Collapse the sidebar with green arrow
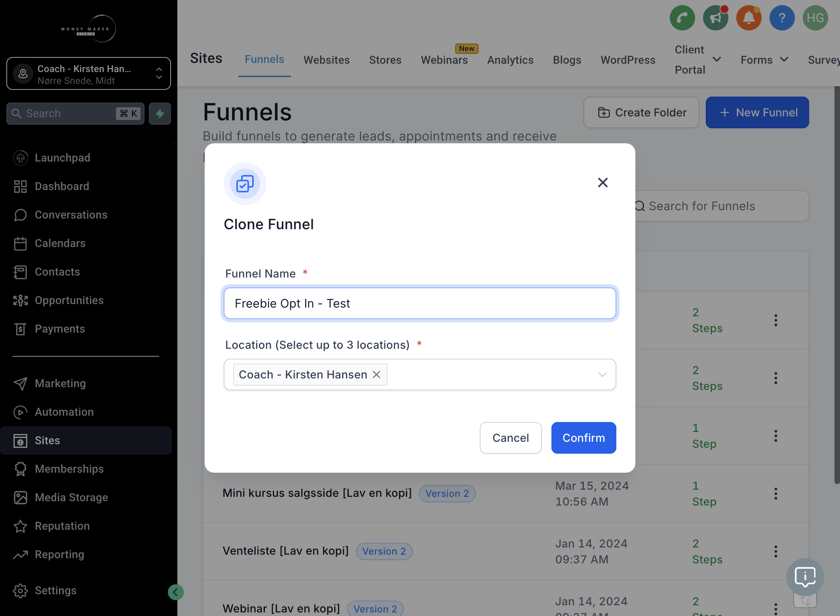The width and height of the screenshot is (840, 616). [x=176, y=592]
